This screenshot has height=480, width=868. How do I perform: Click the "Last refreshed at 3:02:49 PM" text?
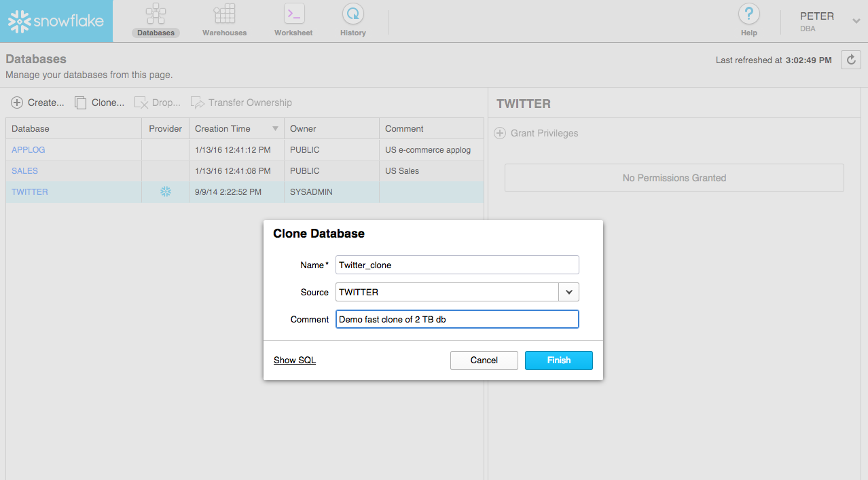coord(774,60)
